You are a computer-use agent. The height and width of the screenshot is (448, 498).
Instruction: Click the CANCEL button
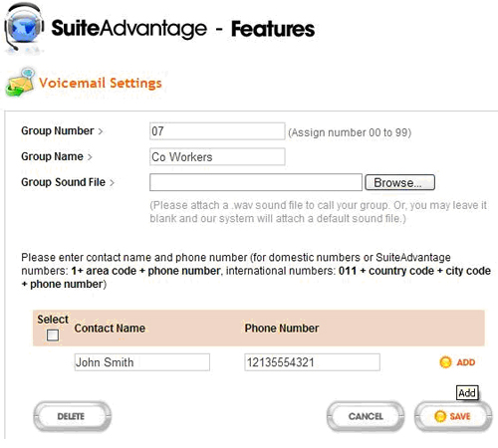tap(366, 416)
